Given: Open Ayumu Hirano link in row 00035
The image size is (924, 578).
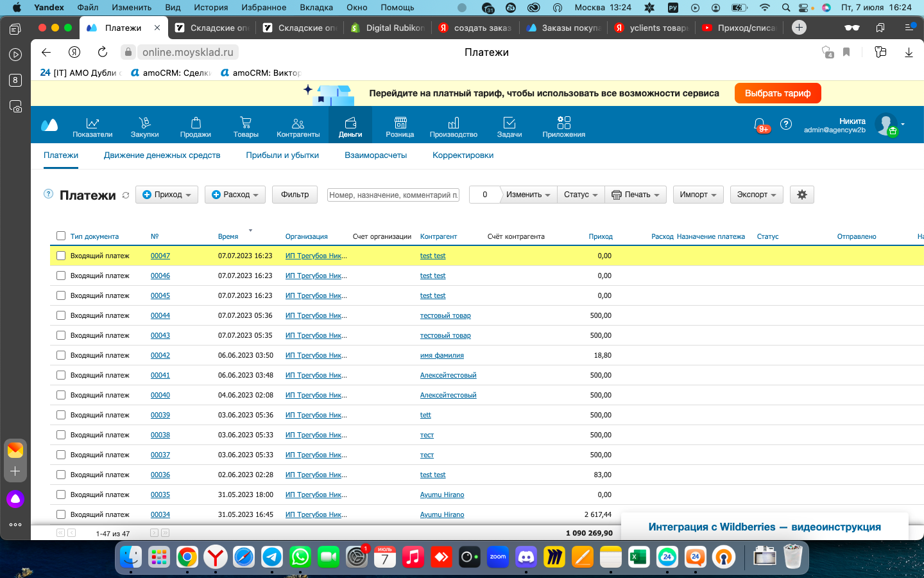Looking at the screenshot, I should [x=442, y=495].
